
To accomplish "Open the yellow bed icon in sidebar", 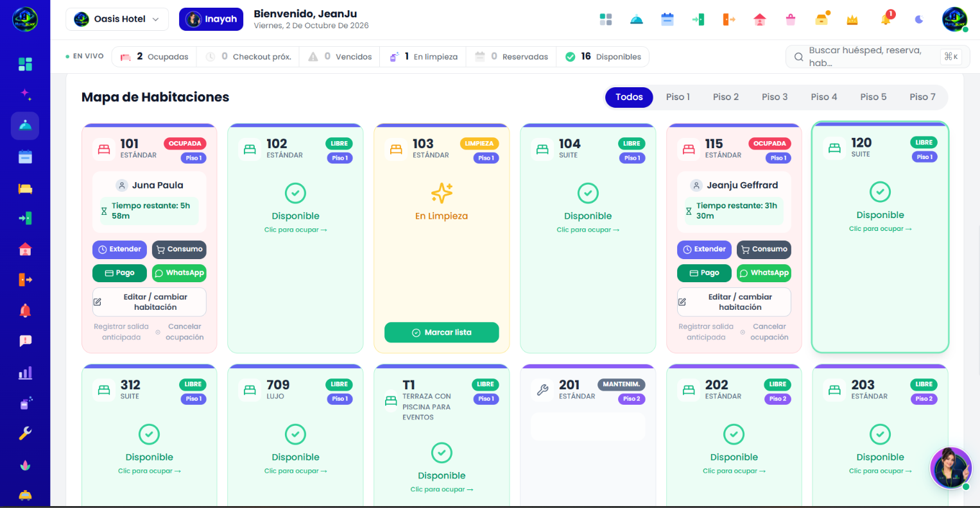I will click(x=25, y=189).
